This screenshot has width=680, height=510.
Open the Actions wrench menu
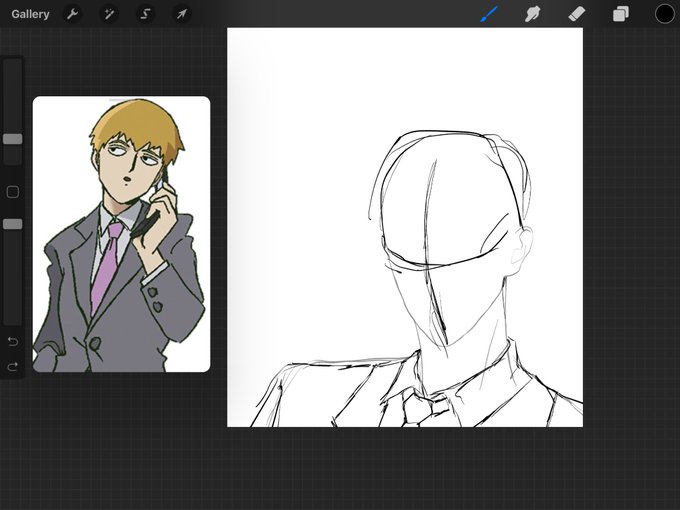72,14
